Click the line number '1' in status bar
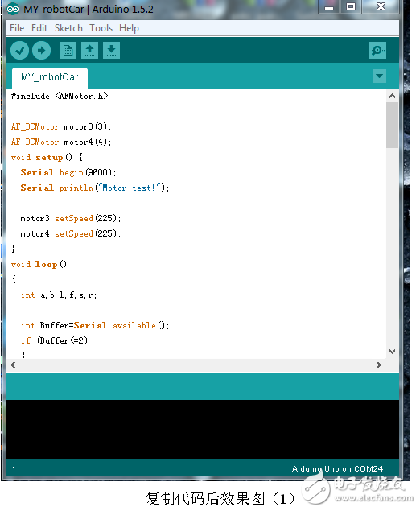420x511 pixels. coord(14,469)
